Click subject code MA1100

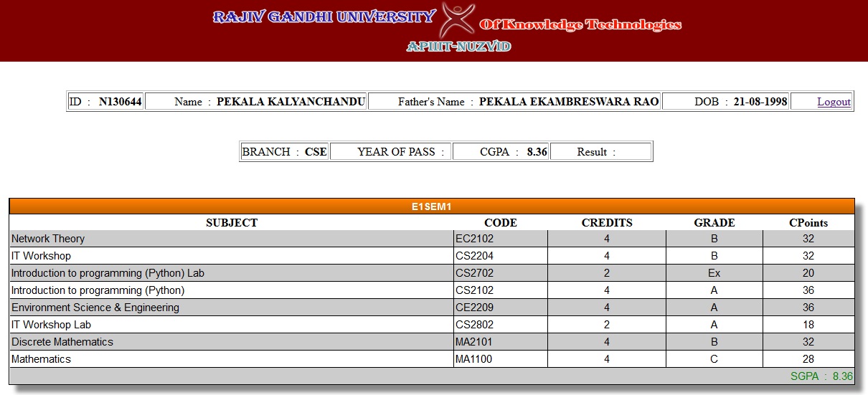pyautogui.click(x=474, y=359)
